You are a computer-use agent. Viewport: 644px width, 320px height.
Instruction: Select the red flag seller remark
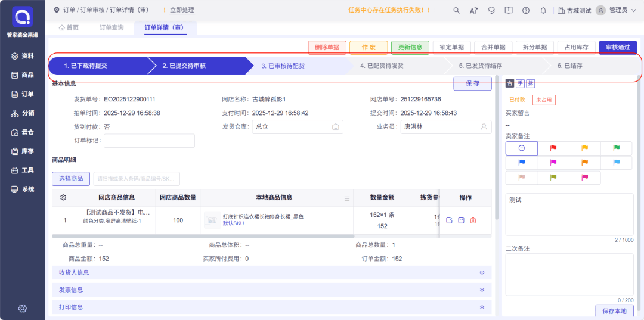553,148
